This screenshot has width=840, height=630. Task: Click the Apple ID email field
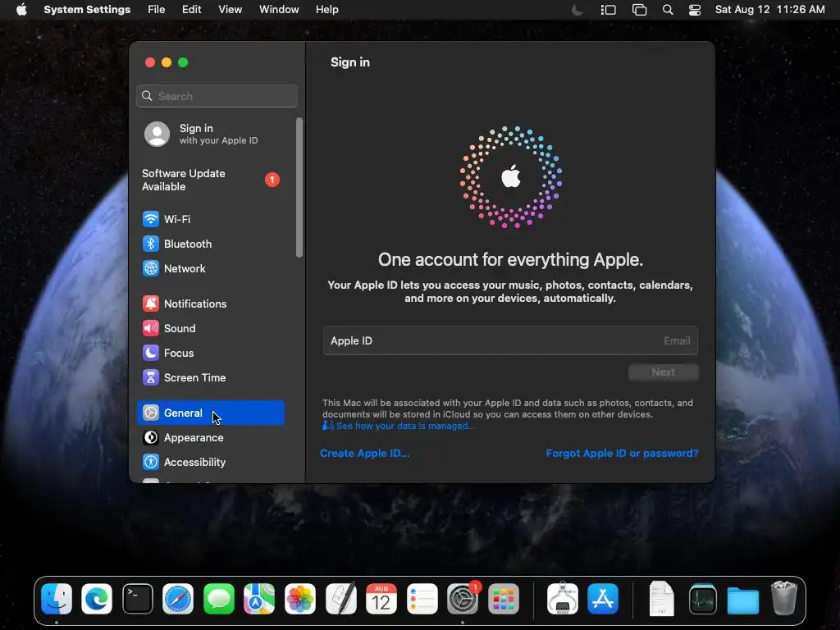tap(510, 340)
